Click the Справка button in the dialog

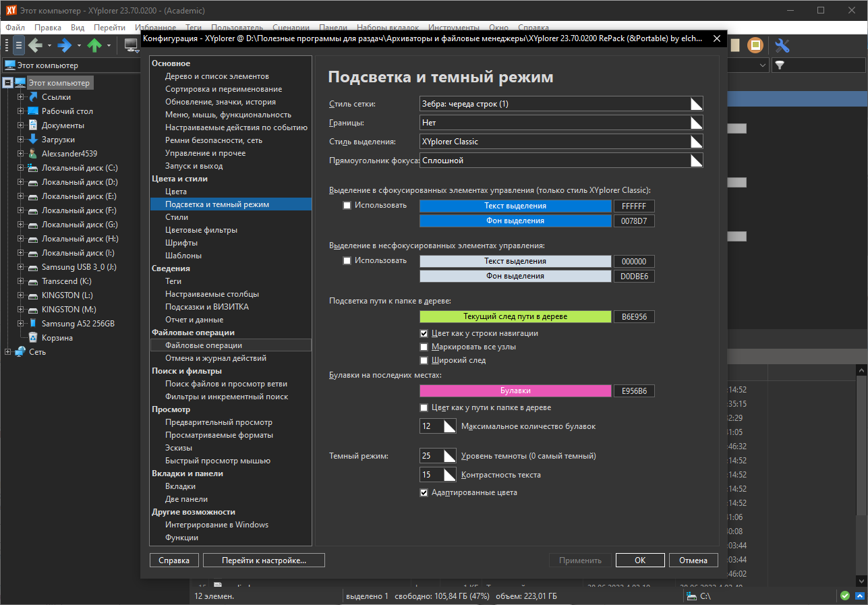(x=174, y=560)
